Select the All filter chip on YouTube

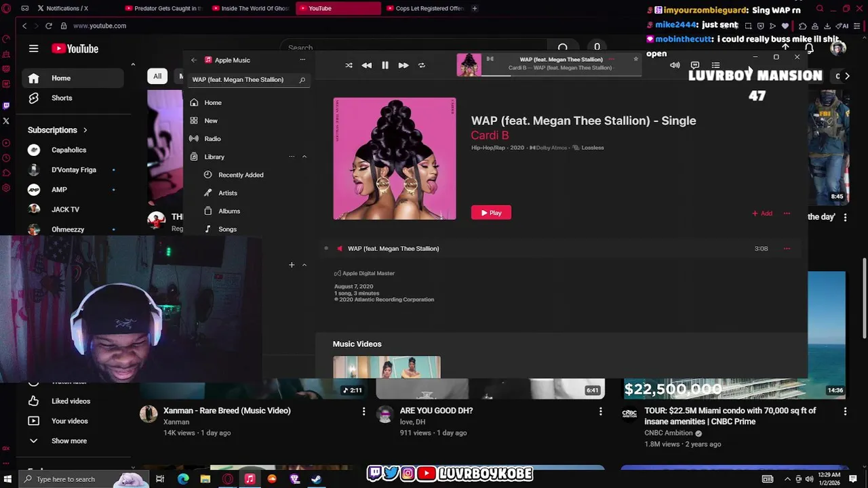157,76
